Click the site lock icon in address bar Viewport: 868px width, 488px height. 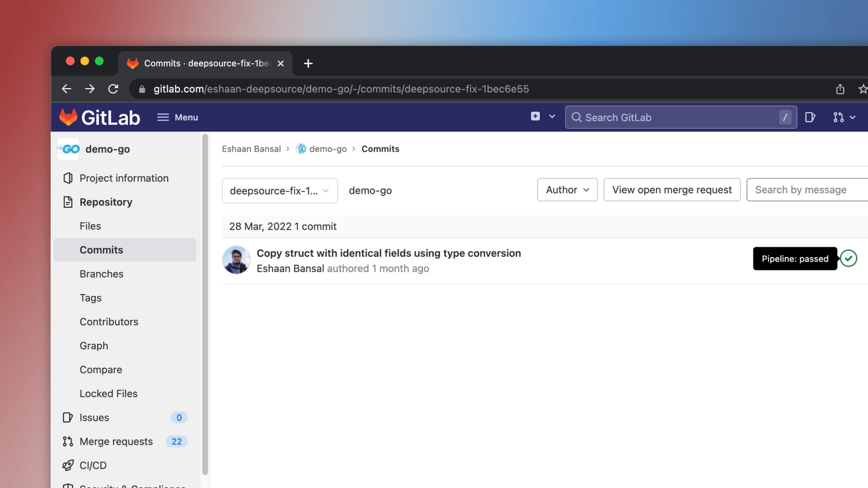[142, 89]
